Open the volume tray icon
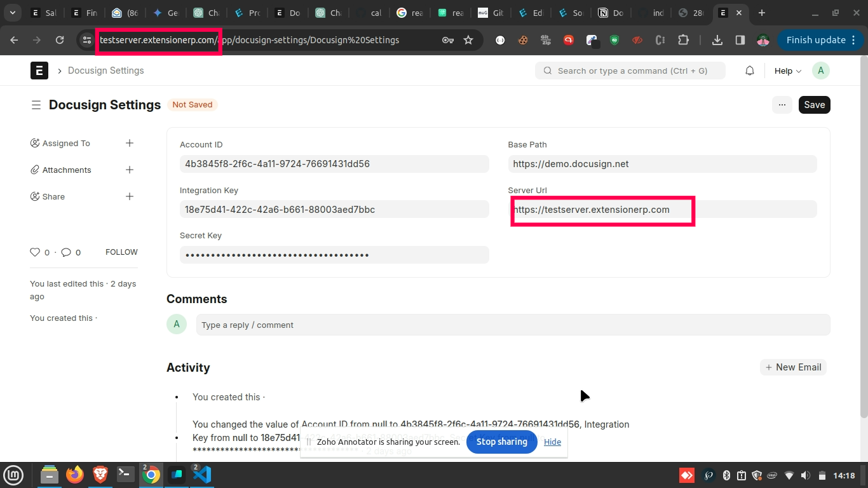Viewport: 868px width, 488px height. point(806,475)
